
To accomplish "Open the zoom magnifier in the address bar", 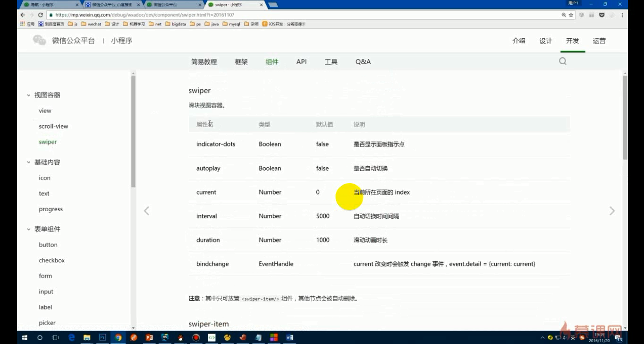I will 564,15.
